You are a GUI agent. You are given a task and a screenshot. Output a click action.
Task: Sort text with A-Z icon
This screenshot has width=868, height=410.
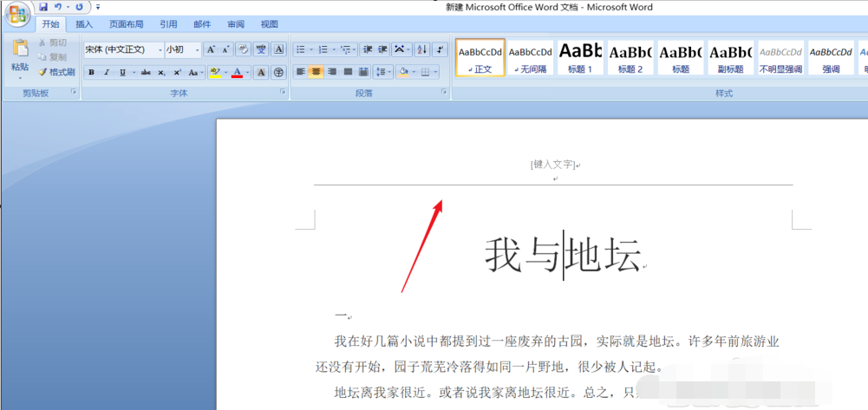pyautogui.click(x=421, y=49)
